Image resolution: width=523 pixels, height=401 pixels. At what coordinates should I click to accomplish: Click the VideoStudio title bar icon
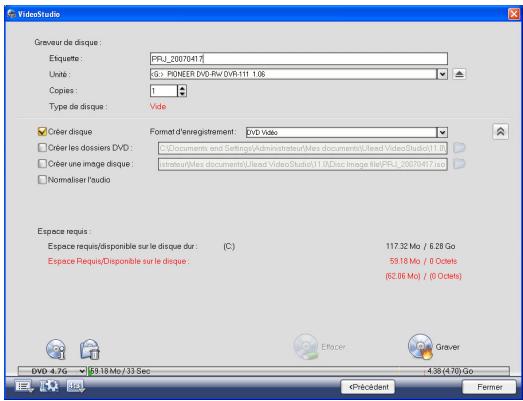tap(12, 14)
